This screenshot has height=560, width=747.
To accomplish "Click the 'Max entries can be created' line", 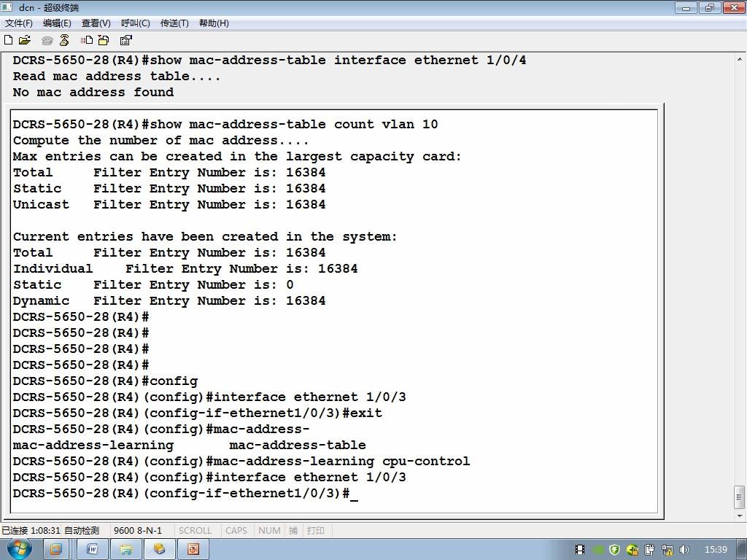I will [237, 157].
